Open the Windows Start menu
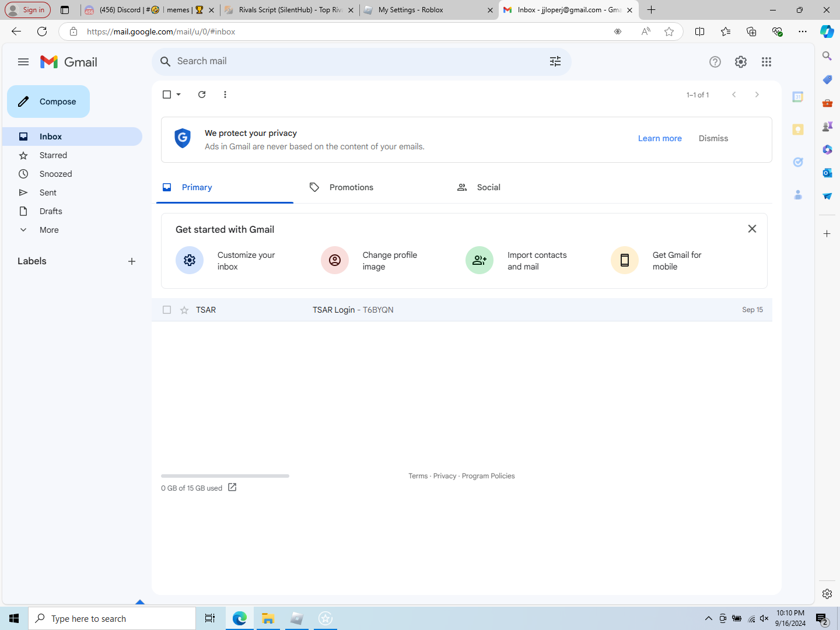The width and height of the screenshot is (840, 630). (14, 618)
